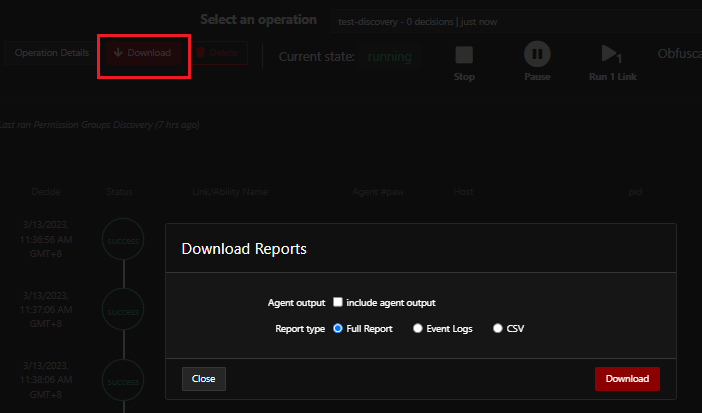Click the success status circle at 11:37:06 AM
Screen dimensions: 702x413
[x=123, y=310]
